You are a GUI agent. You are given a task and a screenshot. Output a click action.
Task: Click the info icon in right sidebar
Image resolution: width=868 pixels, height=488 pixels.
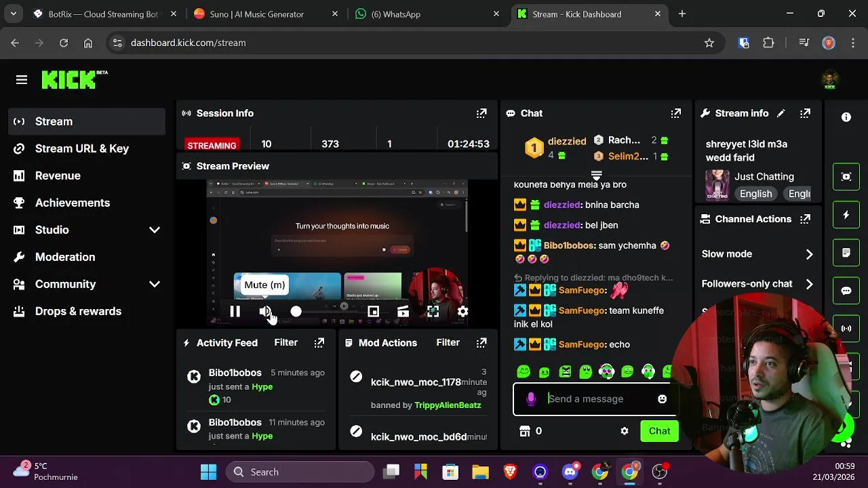846,117
